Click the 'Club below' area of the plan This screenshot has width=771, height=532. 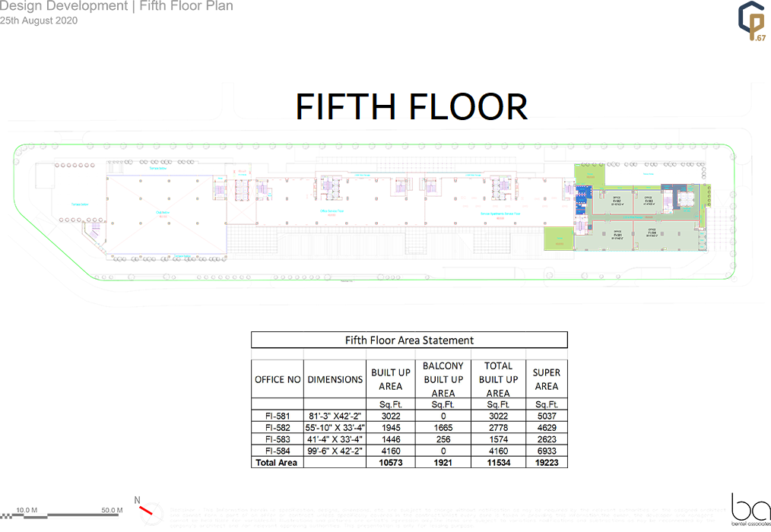tap(161, 213)
